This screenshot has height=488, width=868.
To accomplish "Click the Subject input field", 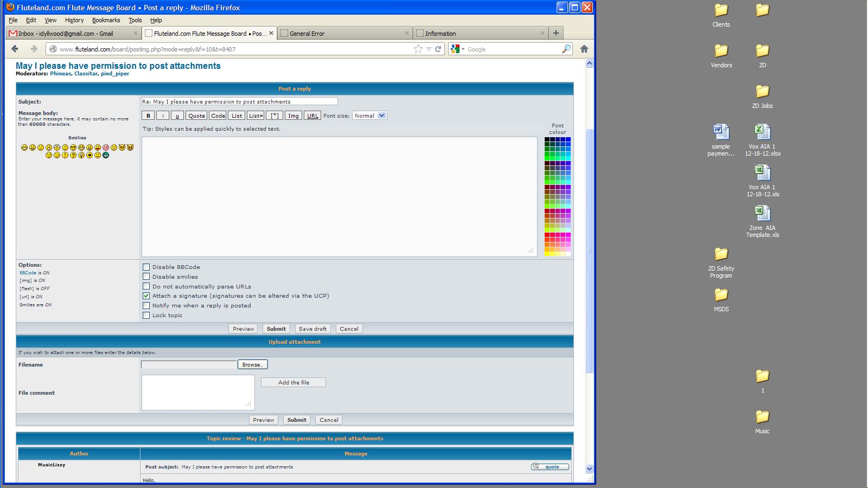I will click(239, 101).
